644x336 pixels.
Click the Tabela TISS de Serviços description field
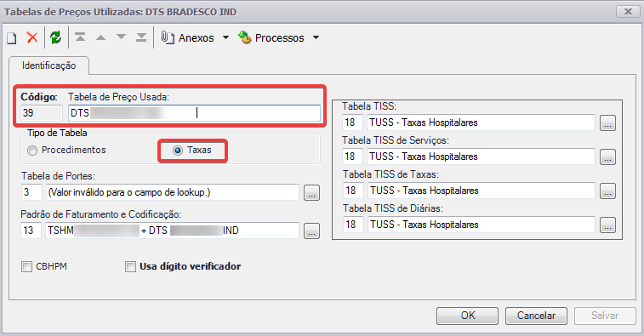pos(481,157)
